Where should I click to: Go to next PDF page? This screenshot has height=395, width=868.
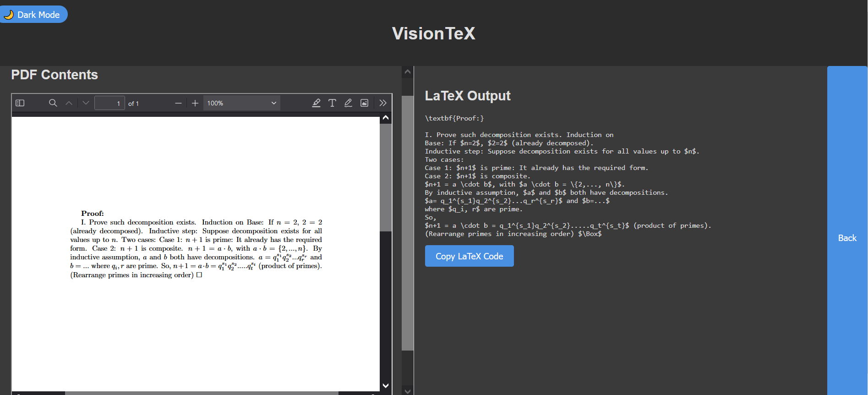tap(86, 103)
